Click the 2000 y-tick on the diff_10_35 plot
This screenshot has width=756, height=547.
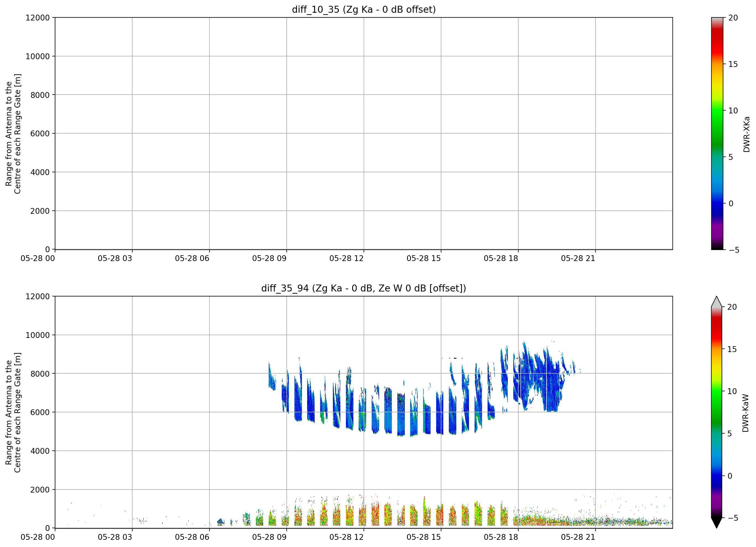point(40,211)
